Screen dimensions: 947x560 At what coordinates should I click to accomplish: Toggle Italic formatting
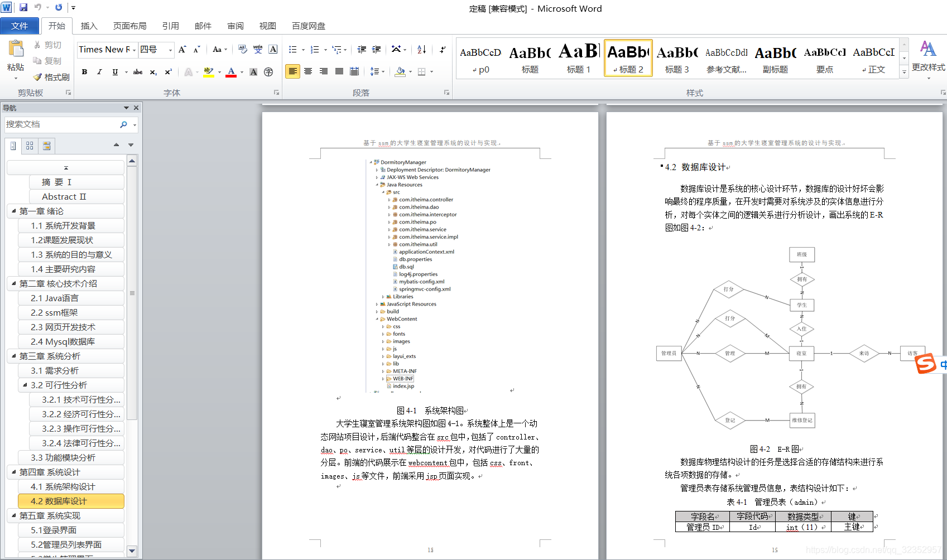point(99,72)
